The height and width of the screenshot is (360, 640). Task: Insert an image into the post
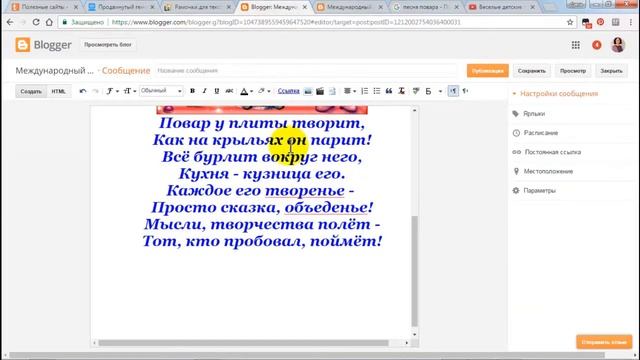coord(308,91)
